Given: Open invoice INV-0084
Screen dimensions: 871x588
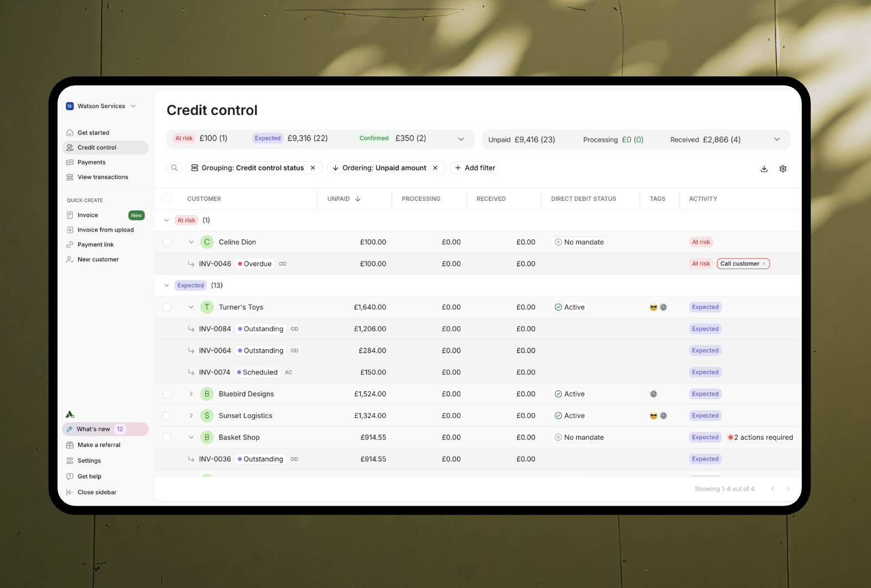Looking at the screenshot, I should point(215,329).
